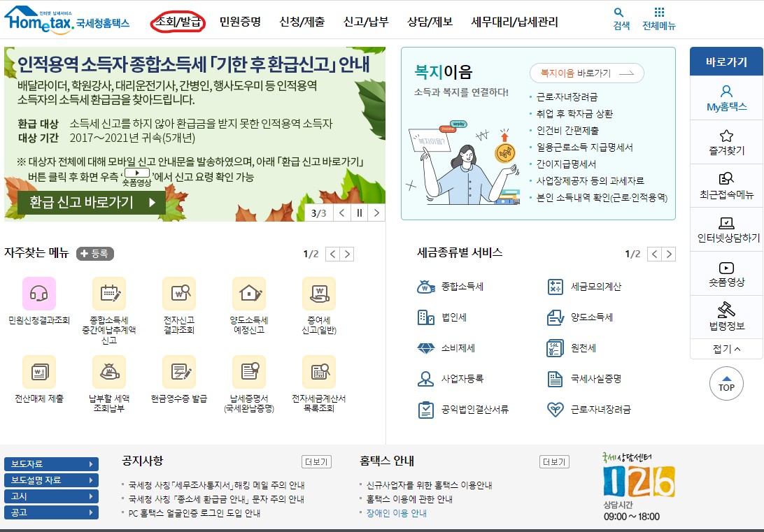Pause the banner slideshow
The image size is (764, 532).
click(x=359, y=213)
